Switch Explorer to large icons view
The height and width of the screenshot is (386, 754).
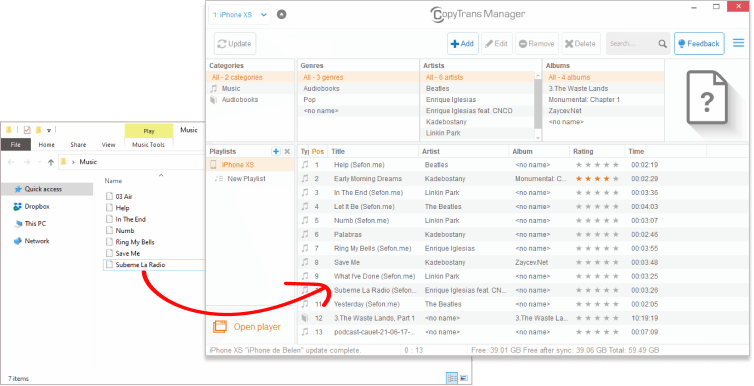[x=464, y=378]
